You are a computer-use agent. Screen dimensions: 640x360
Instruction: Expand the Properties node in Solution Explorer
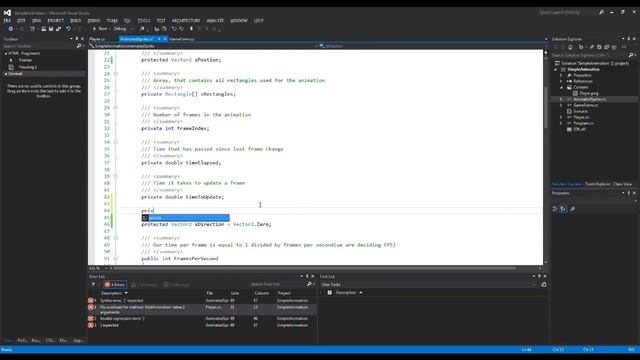pyautogui.click(x=561, y=76)
